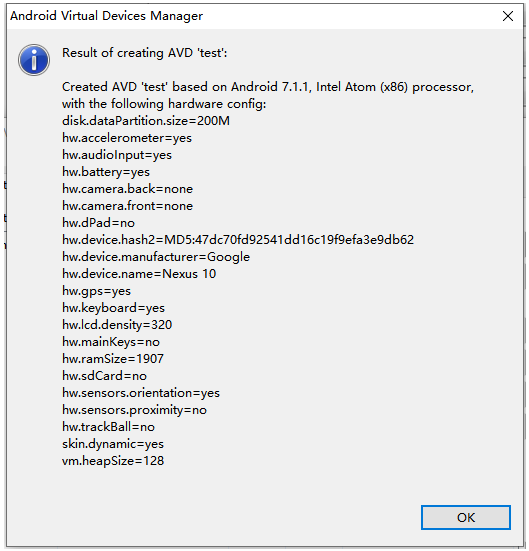Click the blue information icon
Viewport: 529px width, 551px height.
[x=34, y=60]
